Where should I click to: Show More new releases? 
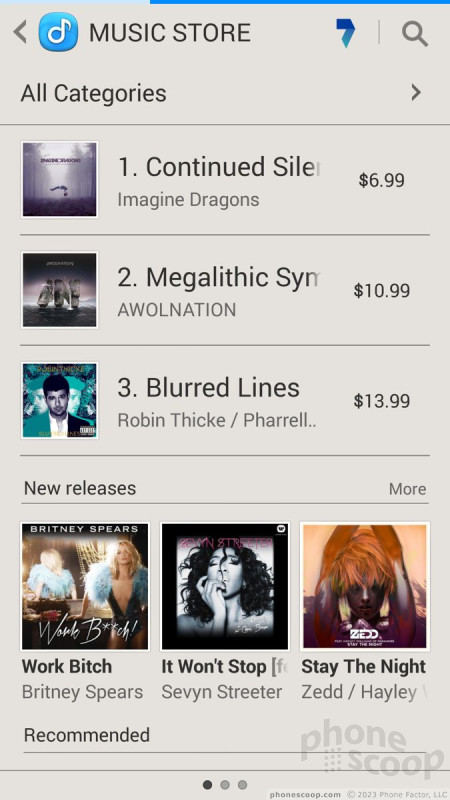[407, 489]
